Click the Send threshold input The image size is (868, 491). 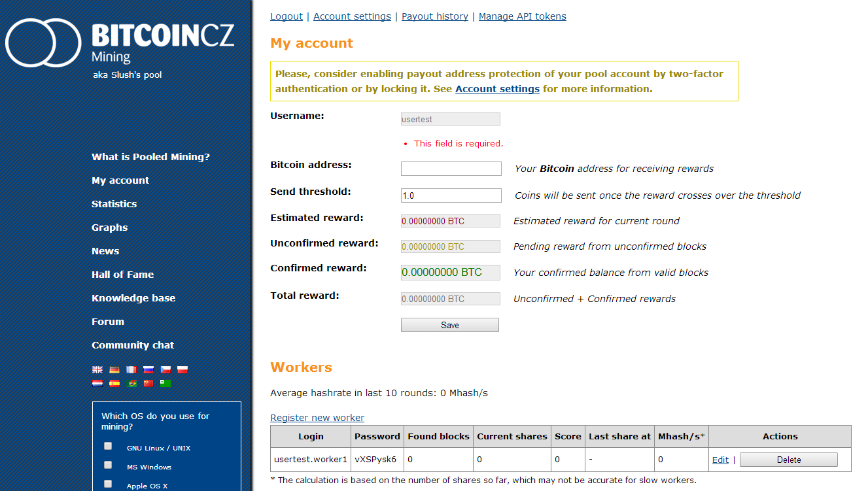(x=451, y=195)
